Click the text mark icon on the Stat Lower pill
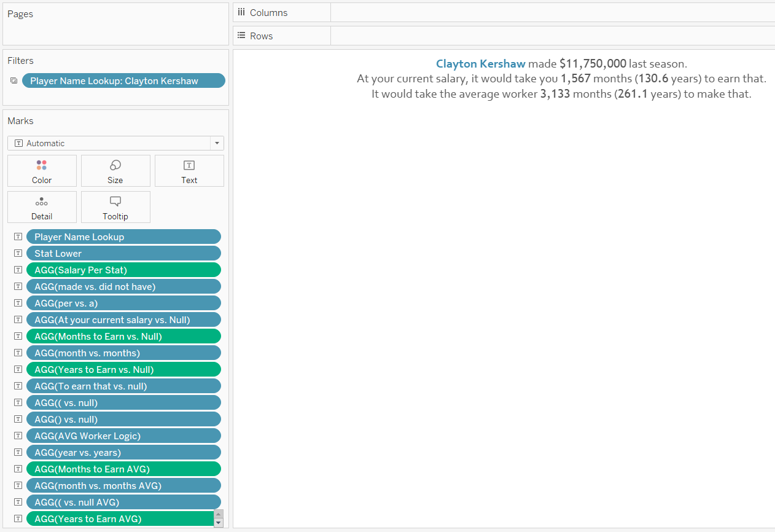775x532 pixels. [x=18, y=253]
